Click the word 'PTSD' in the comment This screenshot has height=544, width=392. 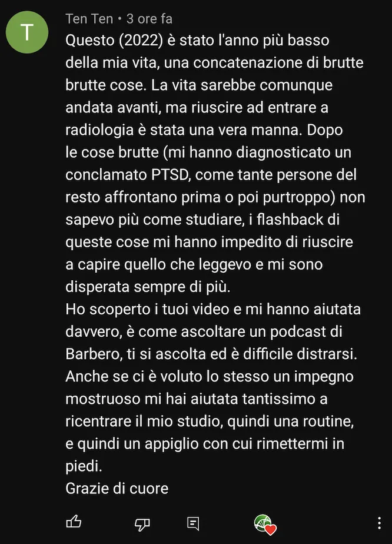tap(170, 174)
